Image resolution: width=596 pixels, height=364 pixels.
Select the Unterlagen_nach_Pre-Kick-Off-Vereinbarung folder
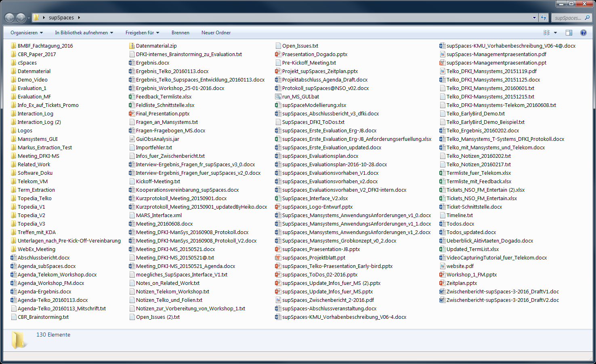tap(66, 241)
